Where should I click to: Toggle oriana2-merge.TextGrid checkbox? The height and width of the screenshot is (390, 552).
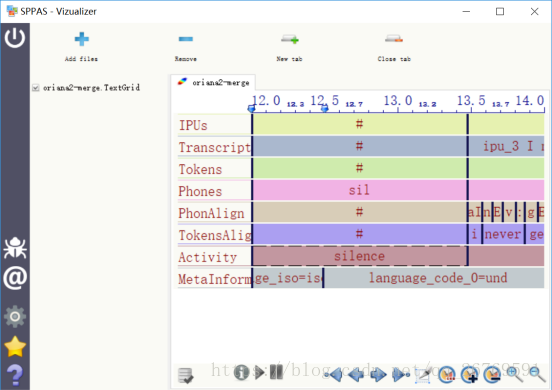(x=36, y=88)
